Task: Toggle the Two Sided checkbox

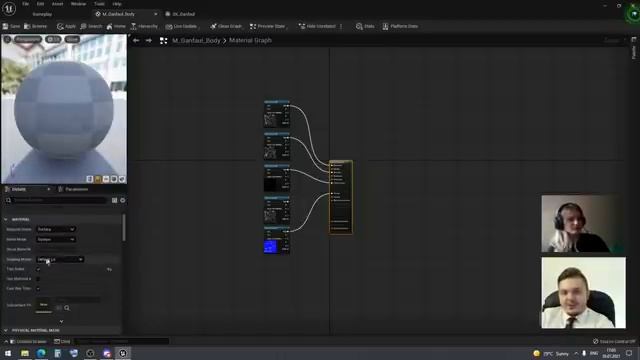Action: coord(38,269)
